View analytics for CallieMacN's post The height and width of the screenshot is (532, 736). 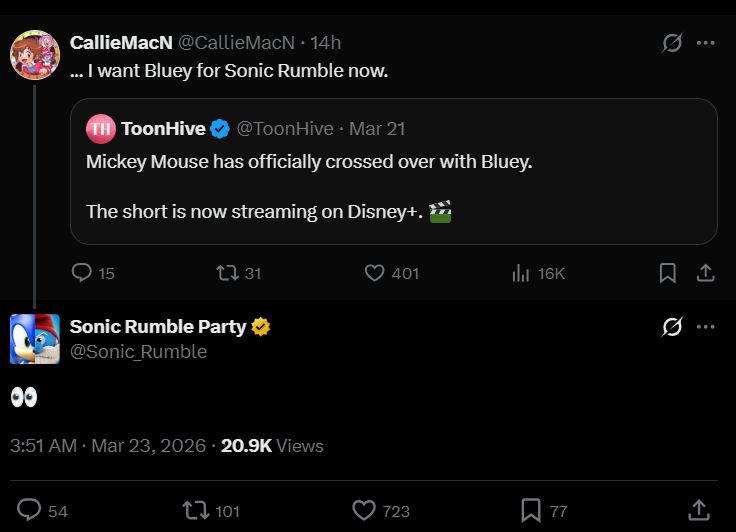(521, 273)
